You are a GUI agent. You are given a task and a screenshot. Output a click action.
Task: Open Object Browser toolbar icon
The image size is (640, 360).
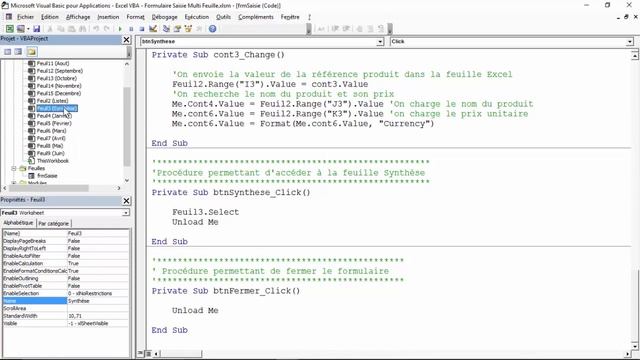pyautogui.click(x=188, y=29)
